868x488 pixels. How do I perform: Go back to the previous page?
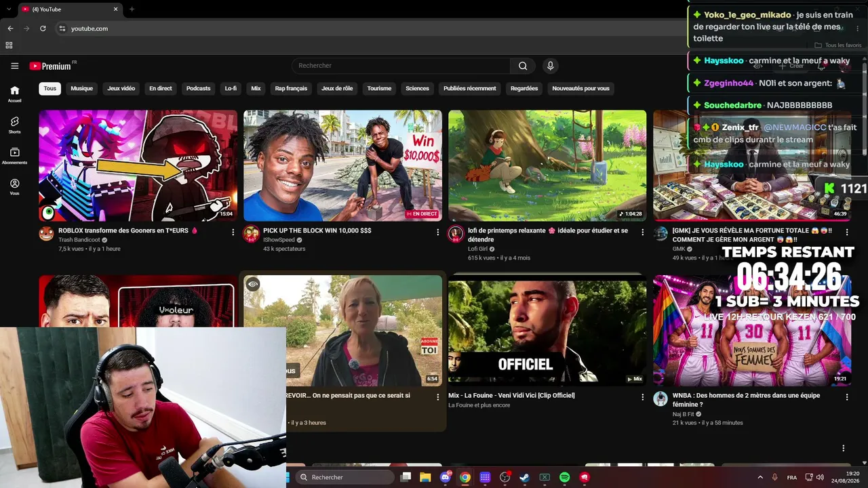click(10, 28)
